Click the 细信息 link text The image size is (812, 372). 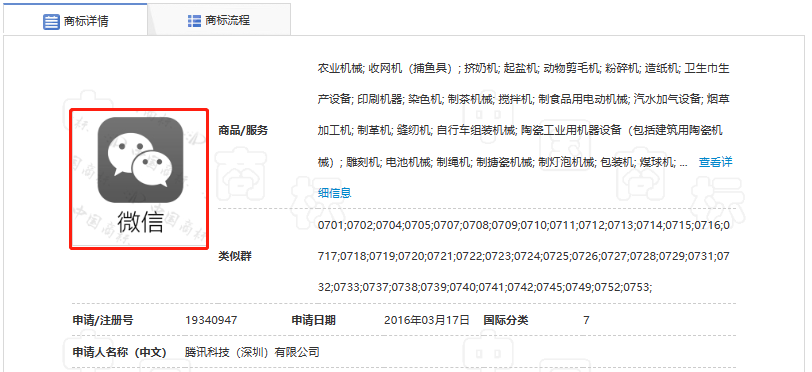[335, 193]
